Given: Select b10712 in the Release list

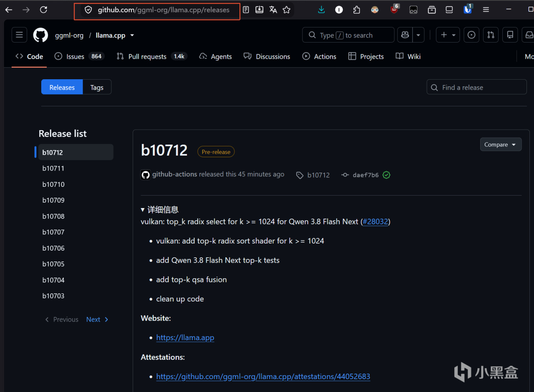Looking at the screenshot, I should click(76, 152).
